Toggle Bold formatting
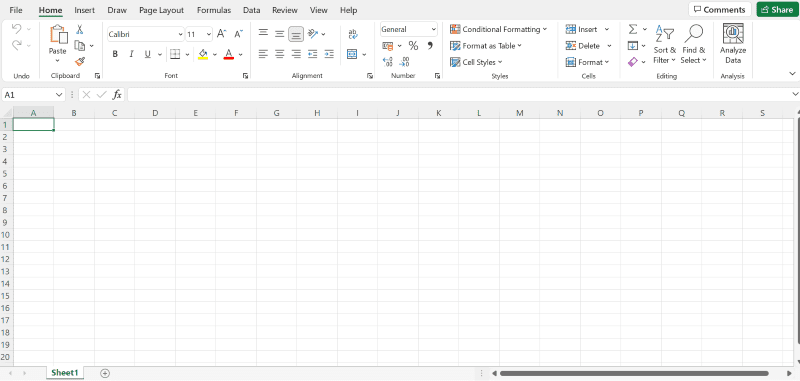Image resolution: width=800 pixels, height=381 pixels. pos(115,54)
